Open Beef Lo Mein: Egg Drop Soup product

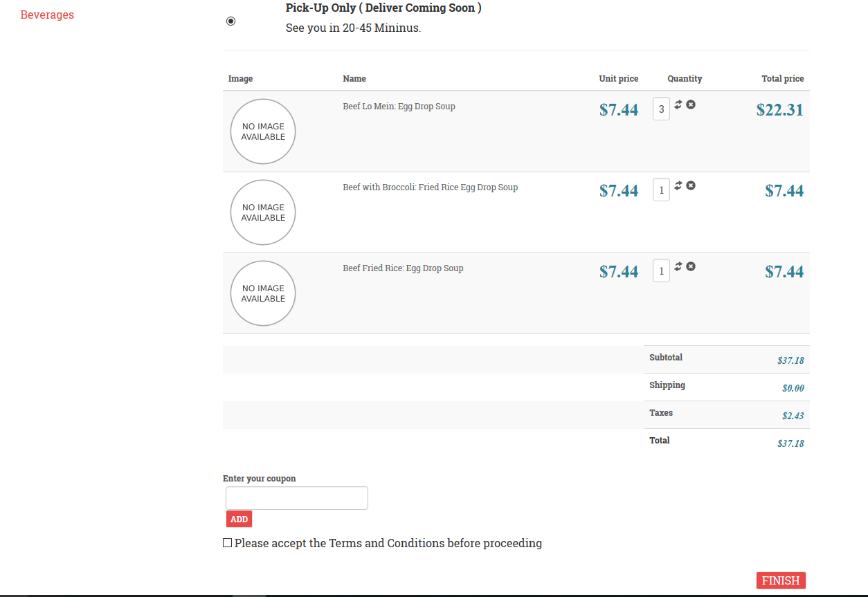tap(399, 107)
